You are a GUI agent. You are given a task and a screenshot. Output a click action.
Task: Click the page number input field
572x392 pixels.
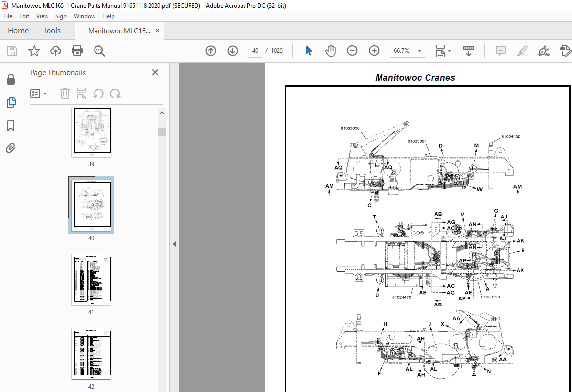point(255,51)
